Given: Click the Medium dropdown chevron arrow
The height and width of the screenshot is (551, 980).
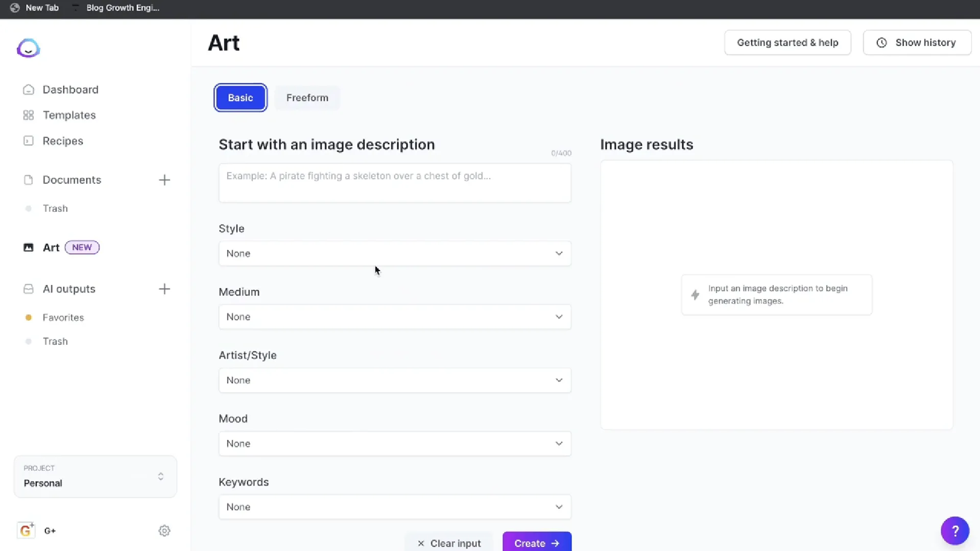Looking at the screenshot, I should tap(559, 317).
